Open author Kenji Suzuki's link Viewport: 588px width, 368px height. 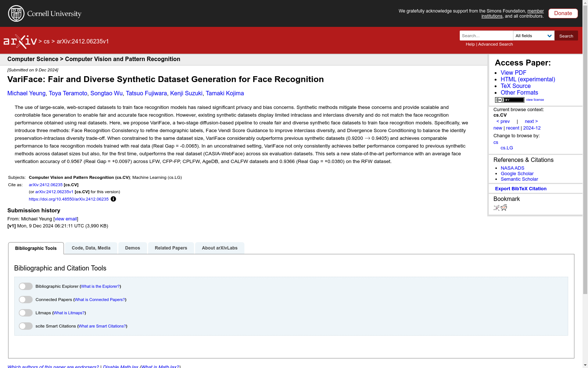tap(186, 93)
